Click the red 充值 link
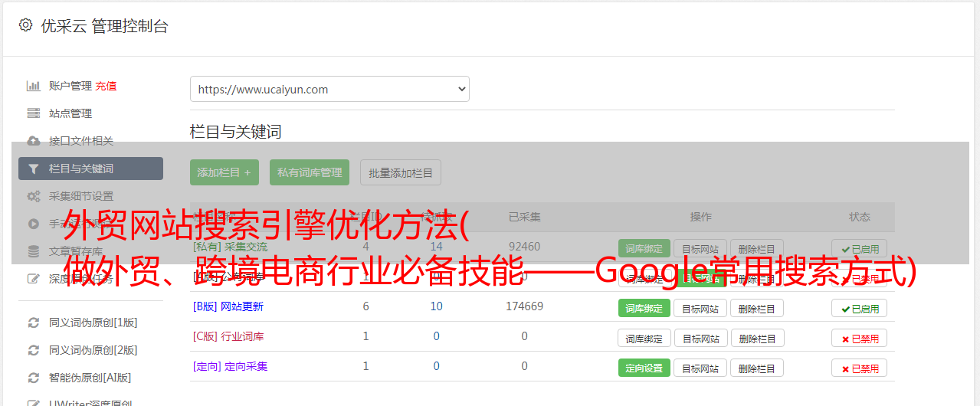Image resolution: width=980 pixels, height=406 pixels. pos(107,86)
